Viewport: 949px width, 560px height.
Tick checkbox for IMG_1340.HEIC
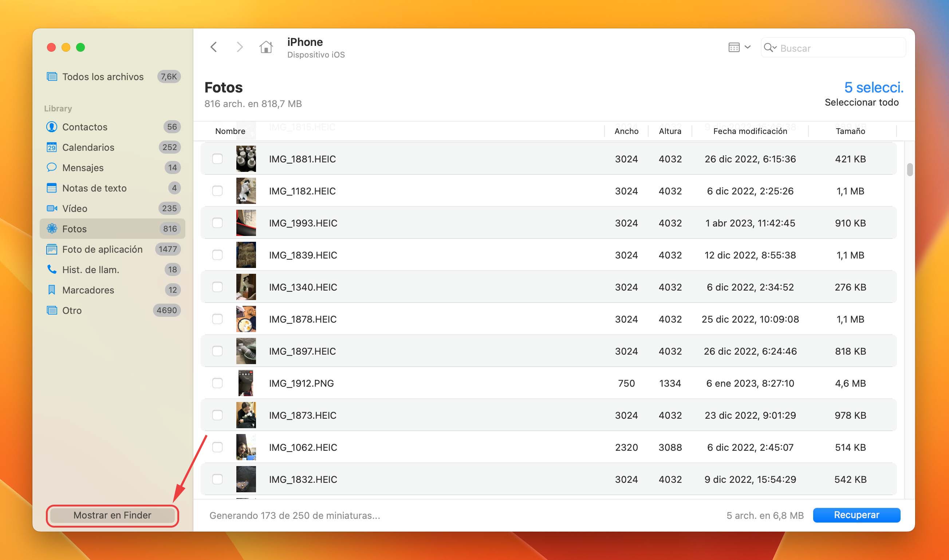217,287
